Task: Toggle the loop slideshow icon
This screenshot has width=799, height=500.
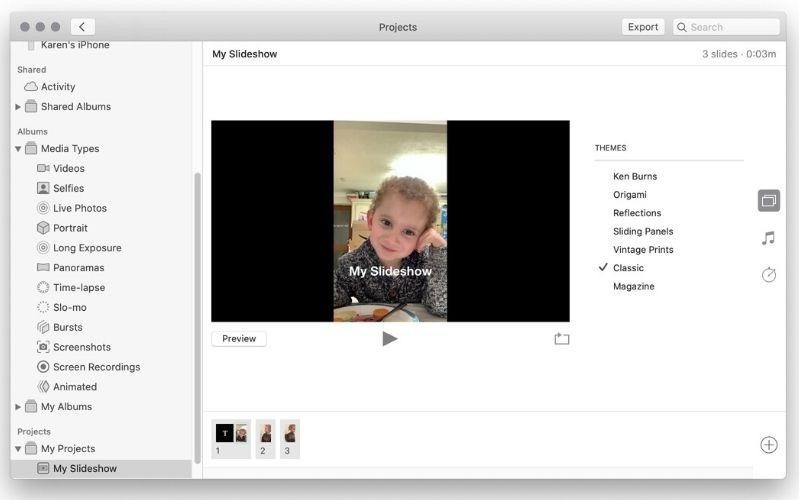Action: [562, 338]
